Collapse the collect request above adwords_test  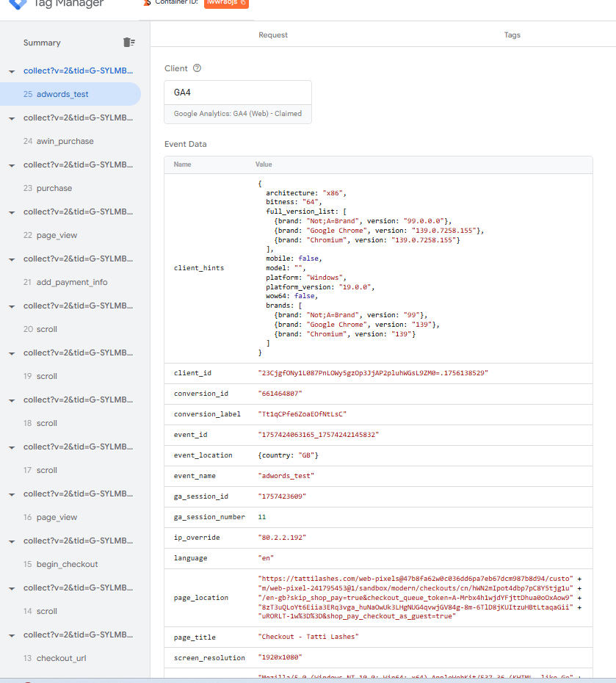click(12, 71)
